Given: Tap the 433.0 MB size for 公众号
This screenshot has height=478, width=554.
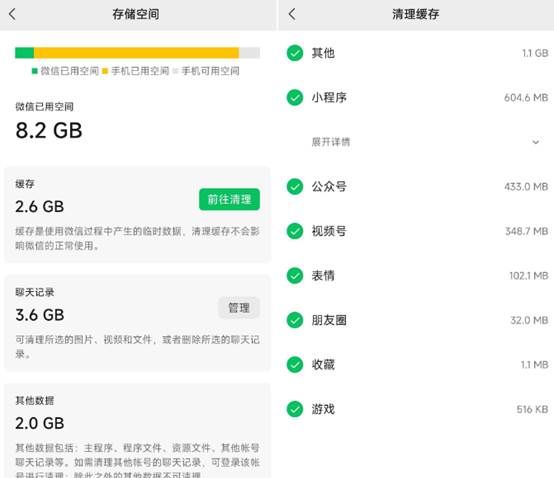Looking at the screenshot, I should [x=526, y=187].
